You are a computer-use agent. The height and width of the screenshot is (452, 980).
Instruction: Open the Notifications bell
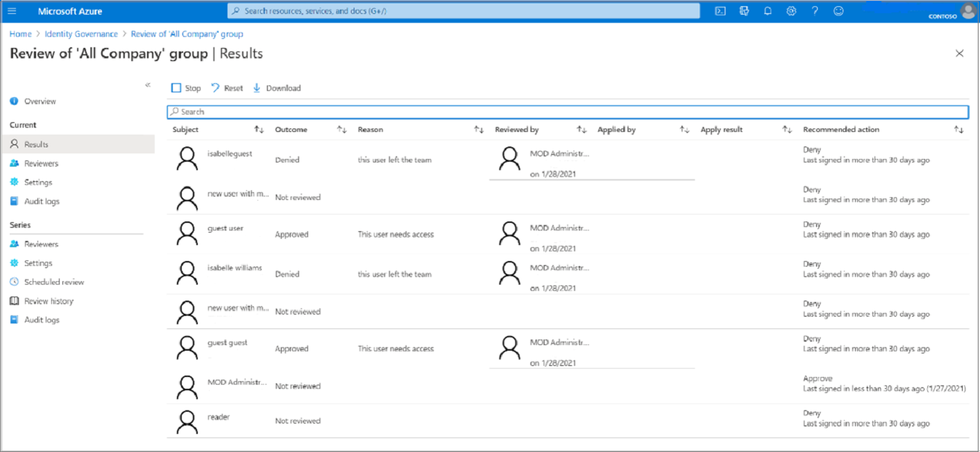(x=768, y=10)
